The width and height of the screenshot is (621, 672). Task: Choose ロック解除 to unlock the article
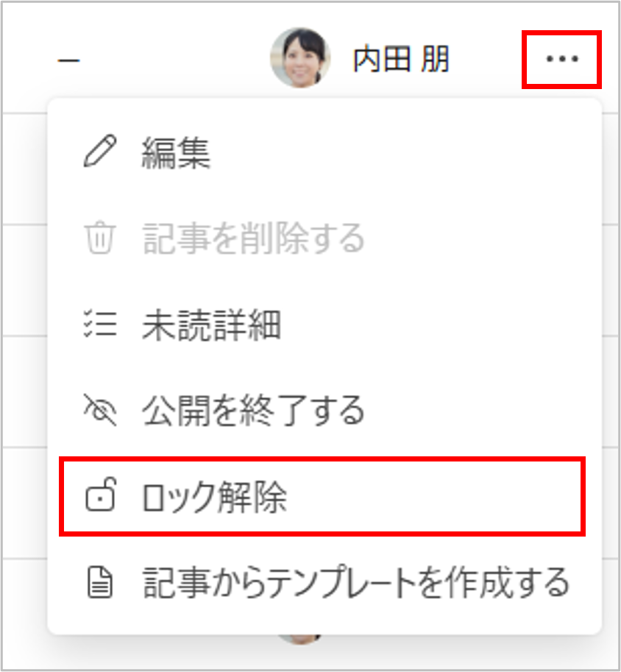[322, 496]
